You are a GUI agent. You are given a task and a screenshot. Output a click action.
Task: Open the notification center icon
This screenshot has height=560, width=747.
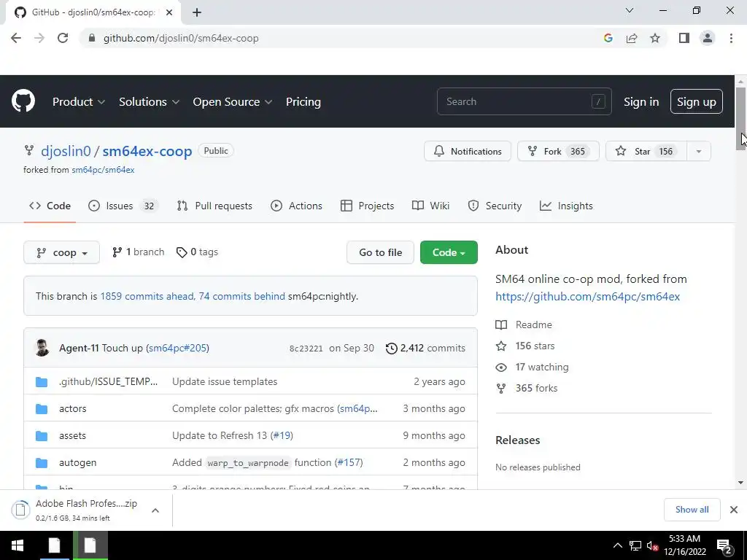pos(724,546)
